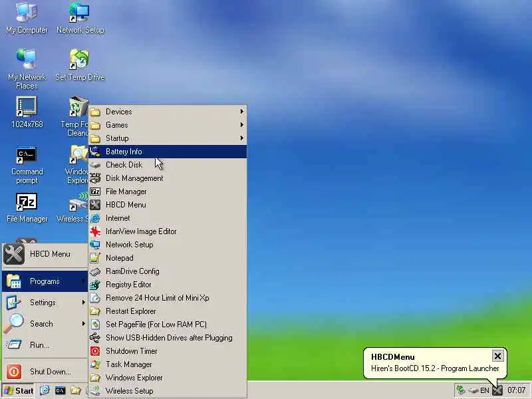Click the Start button
Screen dimensions: 532x399
19,390
